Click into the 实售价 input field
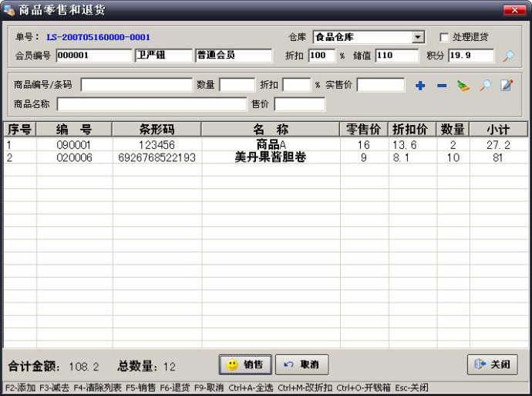The width and height of the screenshot is (532, 396). (x=380, y=85)
